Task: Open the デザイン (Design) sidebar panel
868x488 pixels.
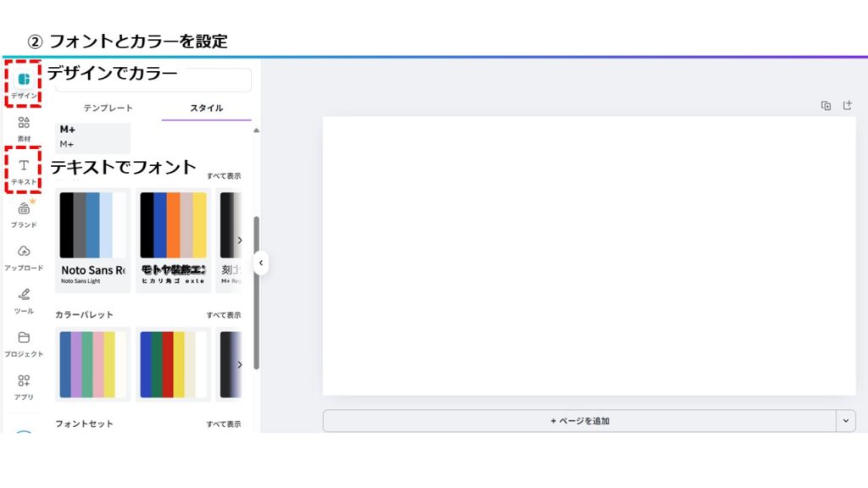Action: [x=24, y=84]
